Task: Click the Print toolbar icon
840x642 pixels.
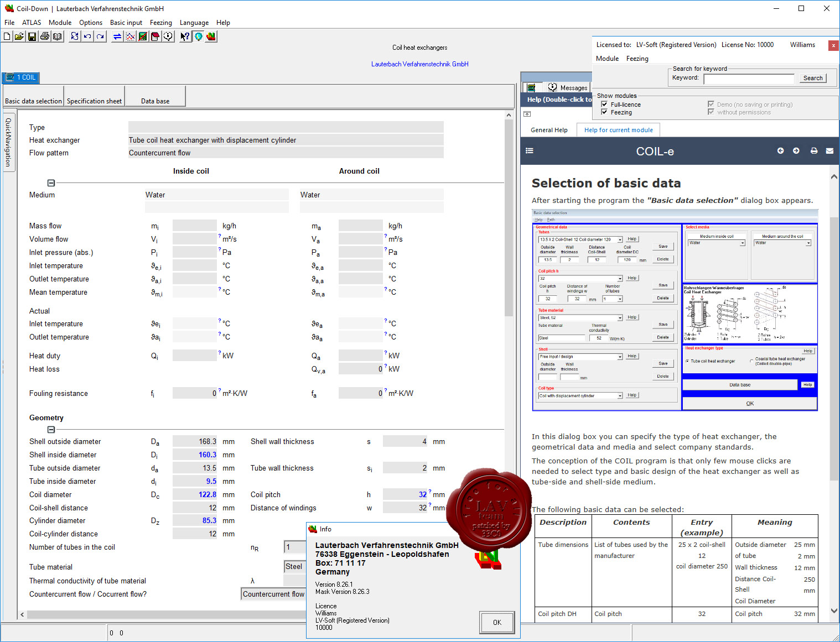Action: [45, 36]
